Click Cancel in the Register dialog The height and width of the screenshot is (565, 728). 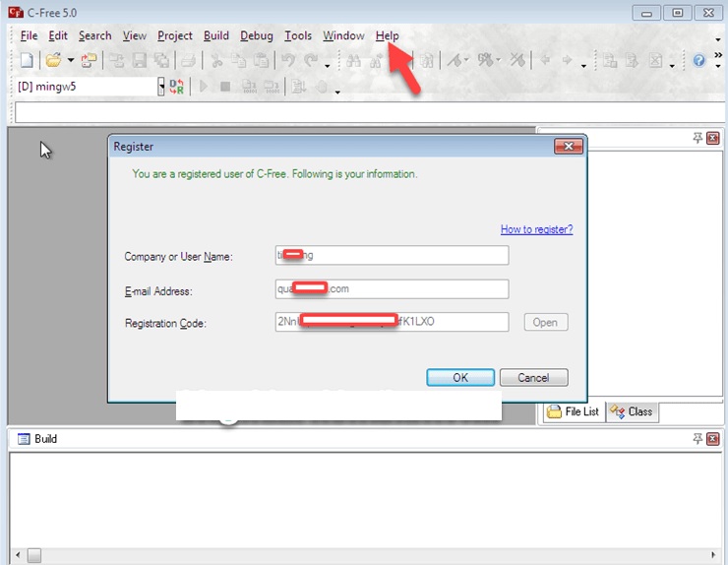coord(533,378)
